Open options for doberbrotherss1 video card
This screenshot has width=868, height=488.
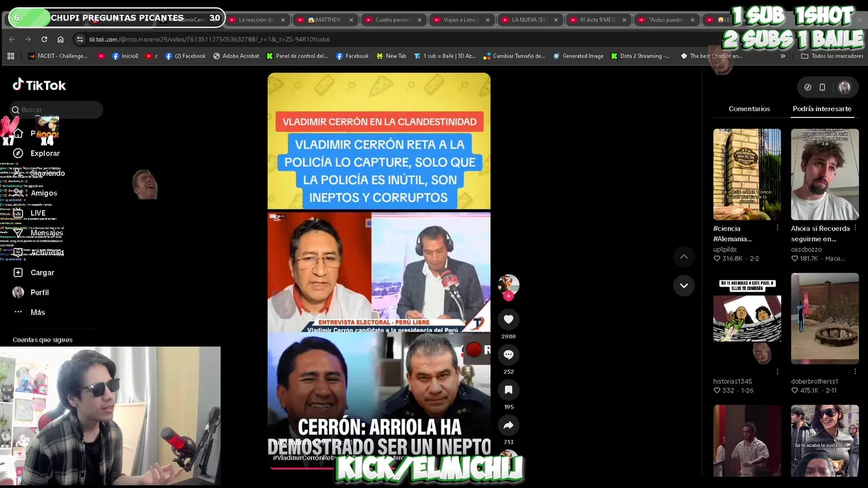[855, 371]
